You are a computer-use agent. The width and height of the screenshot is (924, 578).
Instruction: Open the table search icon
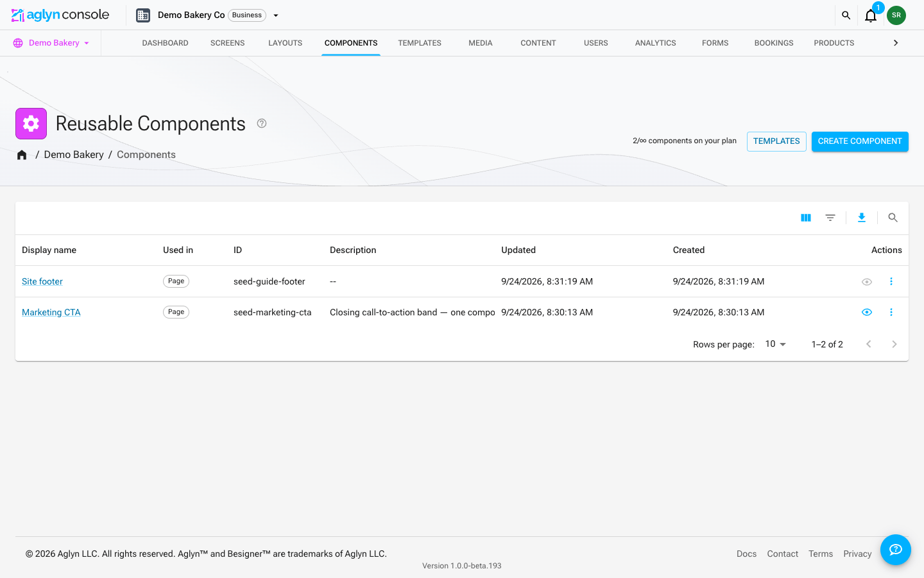pos(893,218)
